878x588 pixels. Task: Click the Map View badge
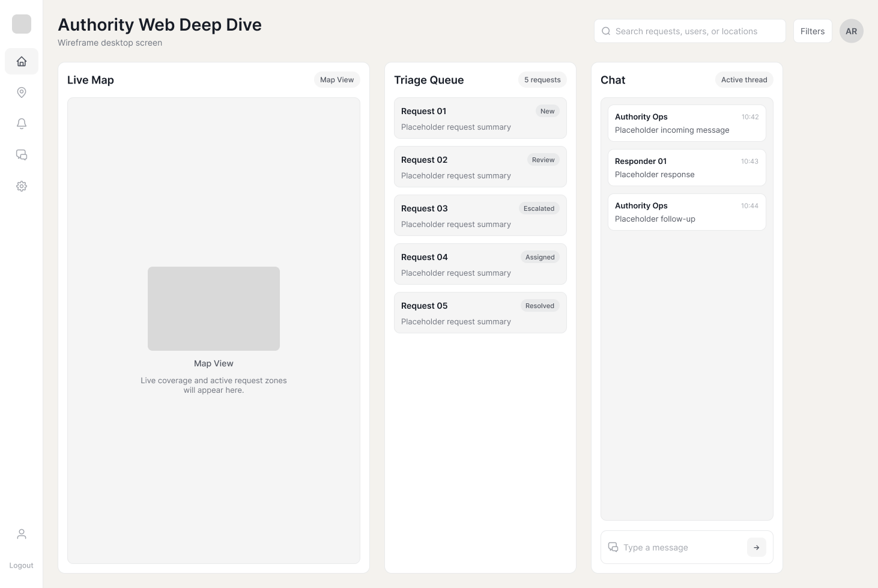(x=337, y=80)
